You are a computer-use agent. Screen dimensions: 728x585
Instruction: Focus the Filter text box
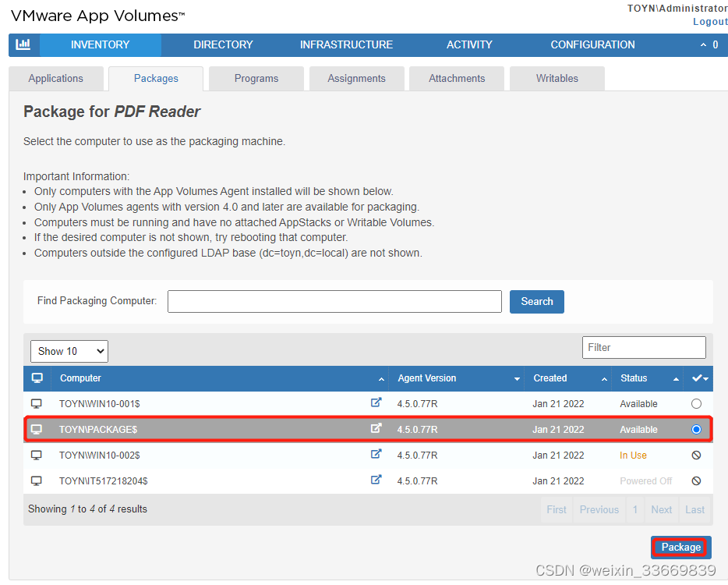644,348
